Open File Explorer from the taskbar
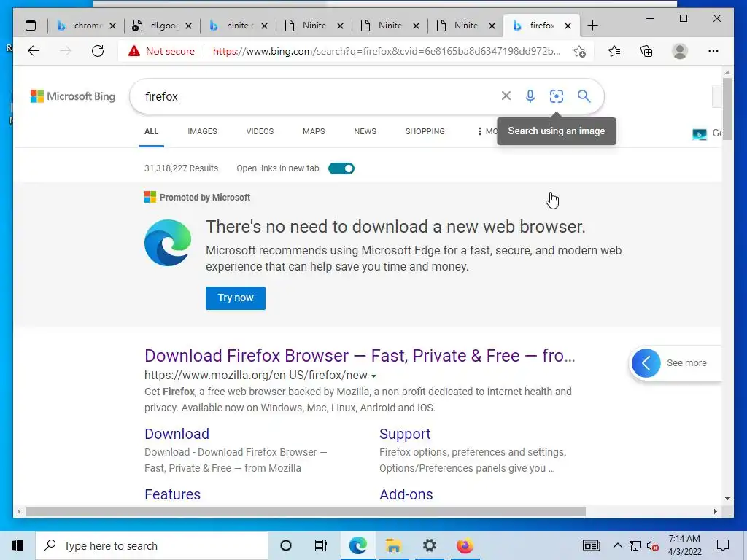Viewport: 747px width, 560px height. click(x=393, y=545)
